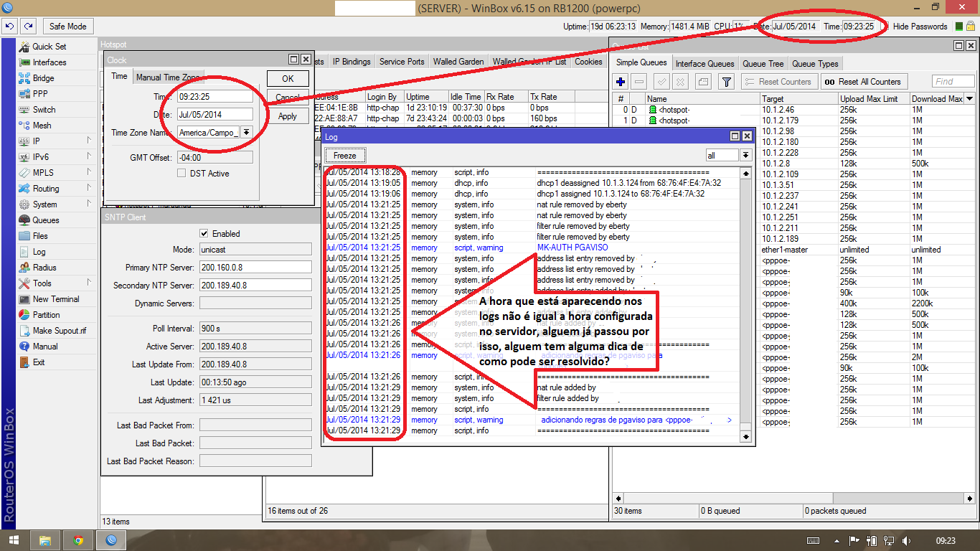980x551 pixels.
Task: Toggle Safe Mode button
Action: click(68, 27)
